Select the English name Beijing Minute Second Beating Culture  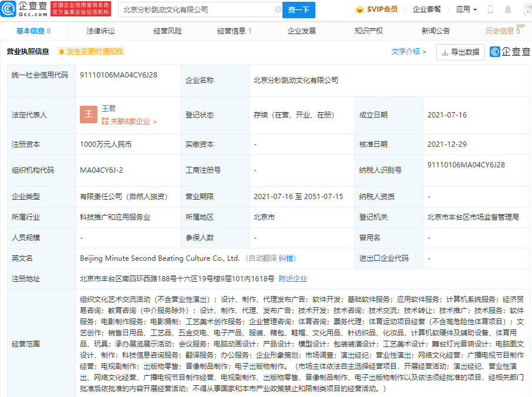(x=160, y=258)
